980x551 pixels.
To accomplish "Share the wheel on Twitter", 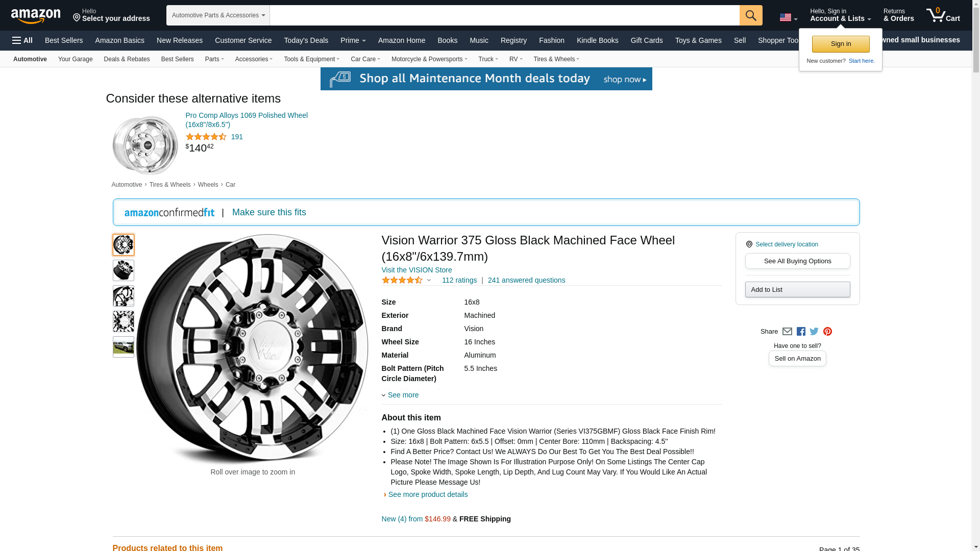I will click(x=814, y=332).
